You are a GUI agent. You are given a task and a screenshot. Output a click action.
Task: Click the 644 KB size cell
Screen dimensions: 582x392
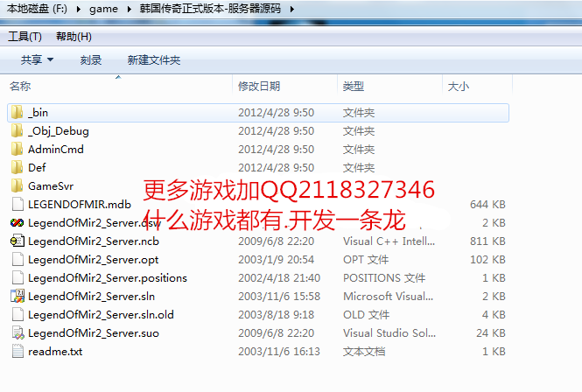(x=487, y=204)
